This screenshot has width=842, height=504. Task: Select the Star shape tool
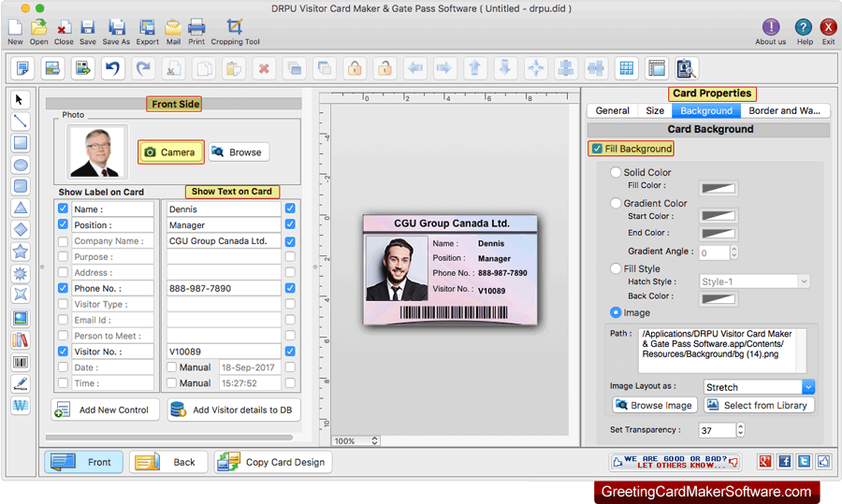coord(20,252)
